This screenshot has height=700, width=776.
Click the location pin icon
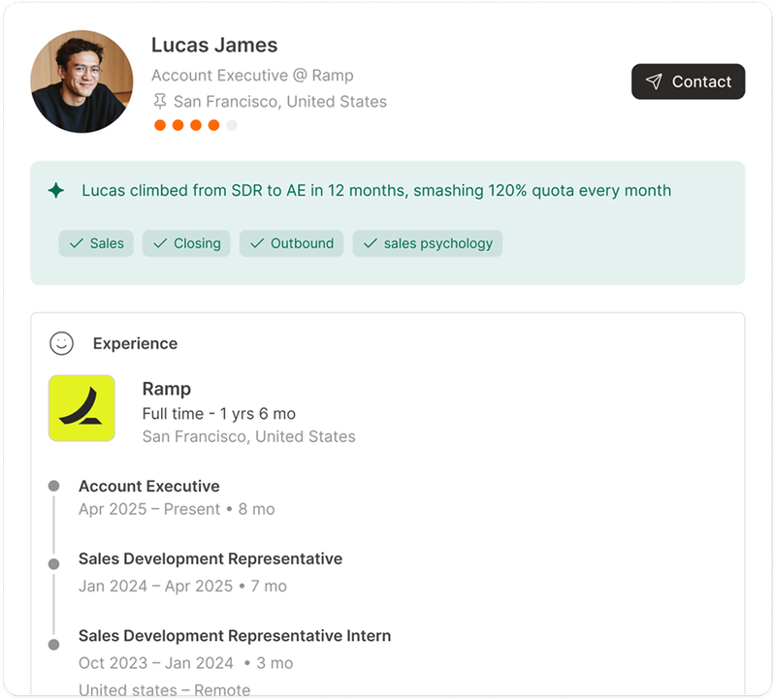coord(159,102)
